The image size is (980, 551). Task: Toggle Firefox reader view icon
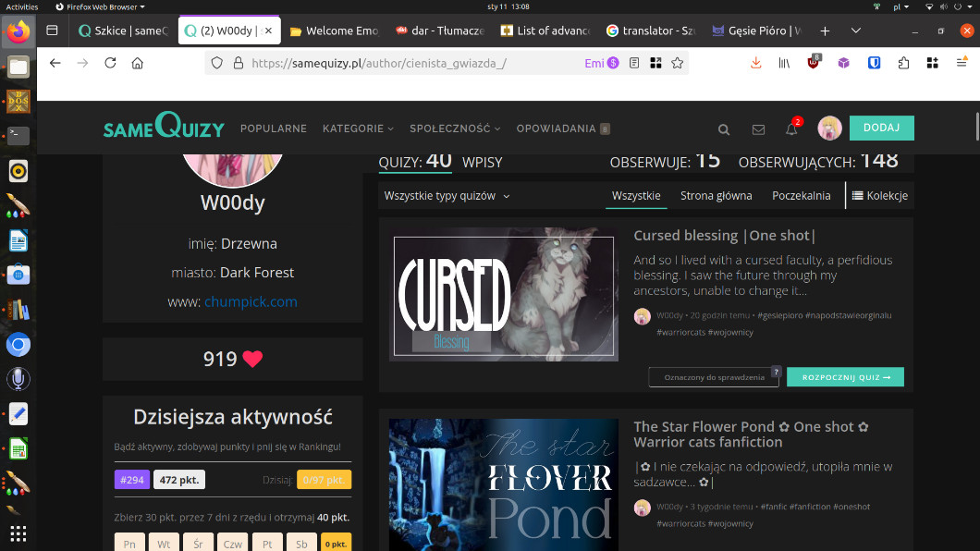tap(634, 63)
